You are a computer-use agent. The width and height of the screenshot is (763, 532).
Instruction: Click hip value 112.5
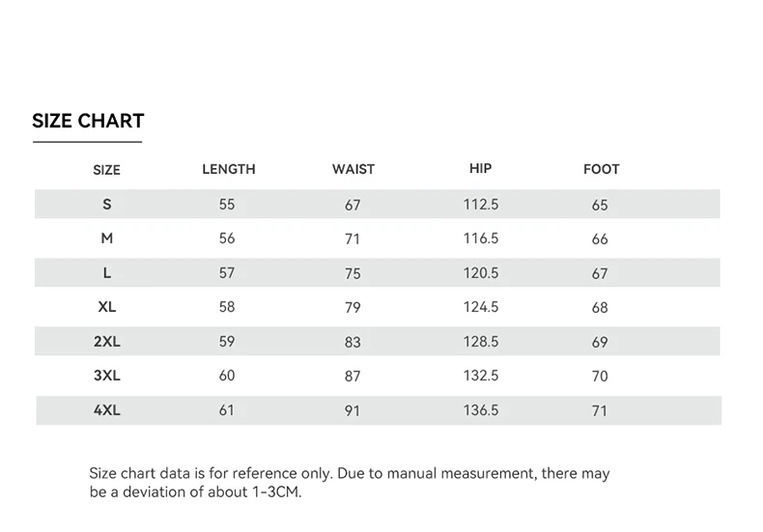480,205
